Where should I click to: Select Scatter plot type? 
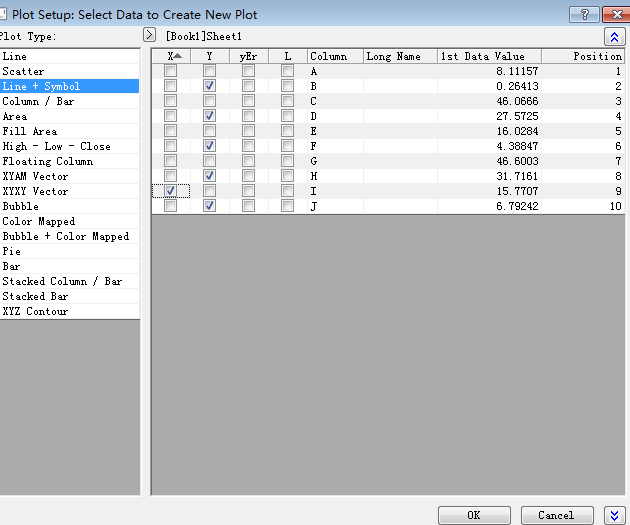pyautogui.click(x=70, y=71)
